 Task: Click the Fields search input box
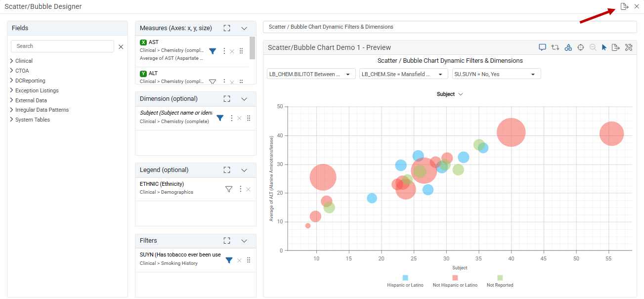click(62, 46)
